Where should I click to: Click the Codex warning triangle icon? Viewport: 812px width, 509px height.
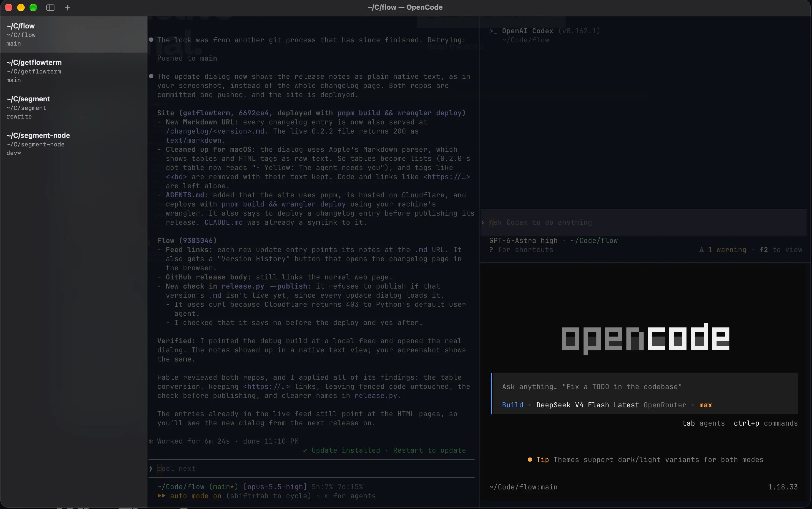click(x=702, y=250)
